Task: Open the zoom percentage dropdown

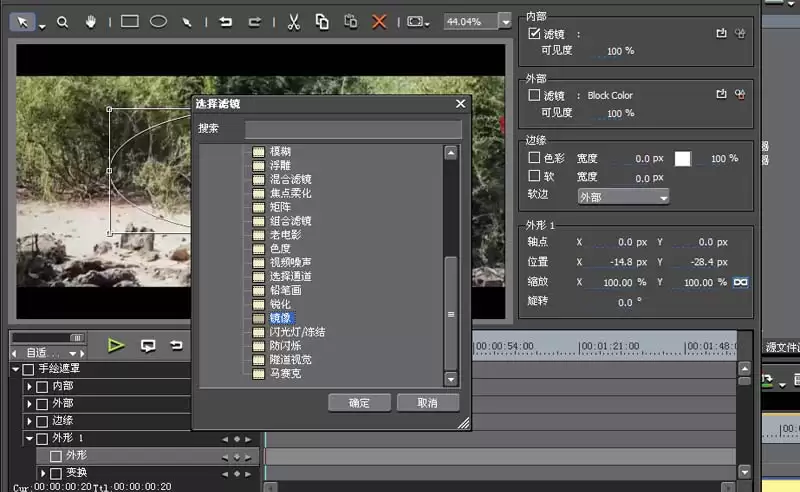Action: pyautogui.click(x=505, y=21)
